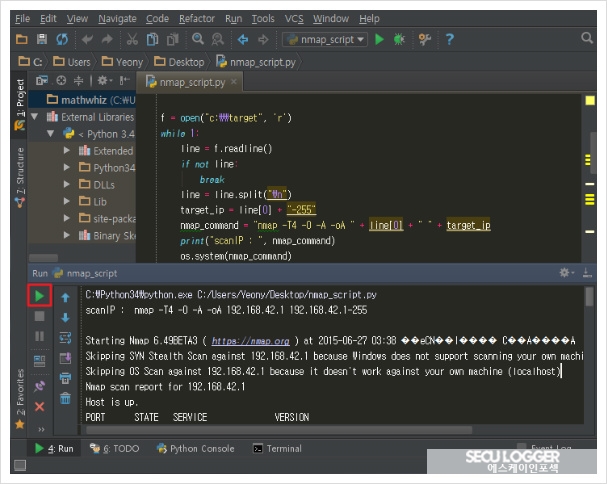Close the nmap_script.py editor tab
This screenshot has height=484, width=607.
pyautogui.click(x=234, y=82)
